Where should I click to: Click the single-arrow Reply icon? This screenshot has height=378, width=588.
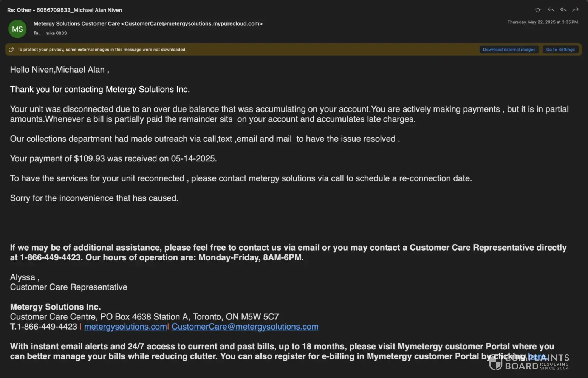[x=551, y=10]
